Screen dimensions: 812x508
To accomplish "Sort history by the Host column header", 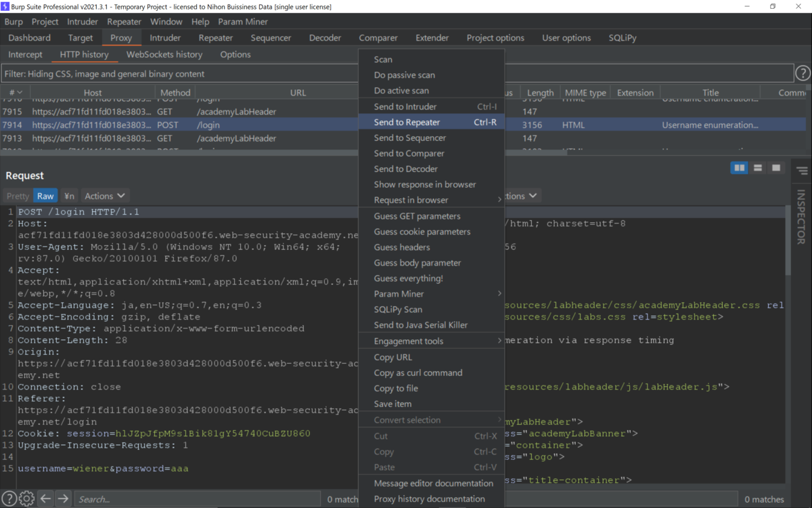I will pyautogui.click(x=93, y=92).
